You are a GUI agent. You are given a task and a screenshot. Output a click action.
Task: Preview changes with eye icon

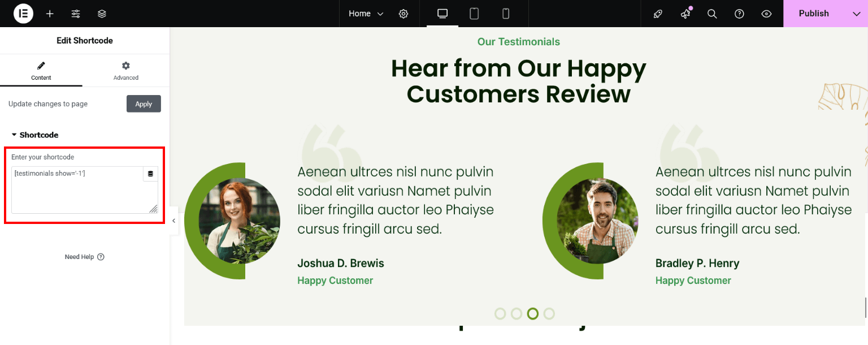pos(766,14)
